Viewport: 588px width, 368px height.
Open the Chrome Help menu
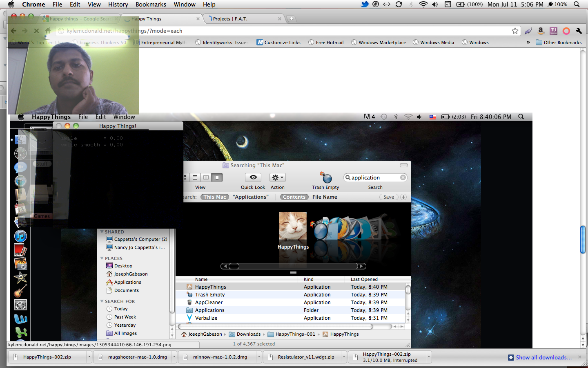(x=209, y=4)
